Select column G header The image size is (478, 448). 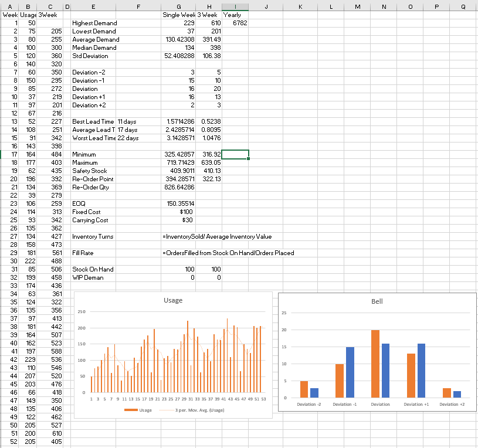pyautogui.click(x=178, y=6)
